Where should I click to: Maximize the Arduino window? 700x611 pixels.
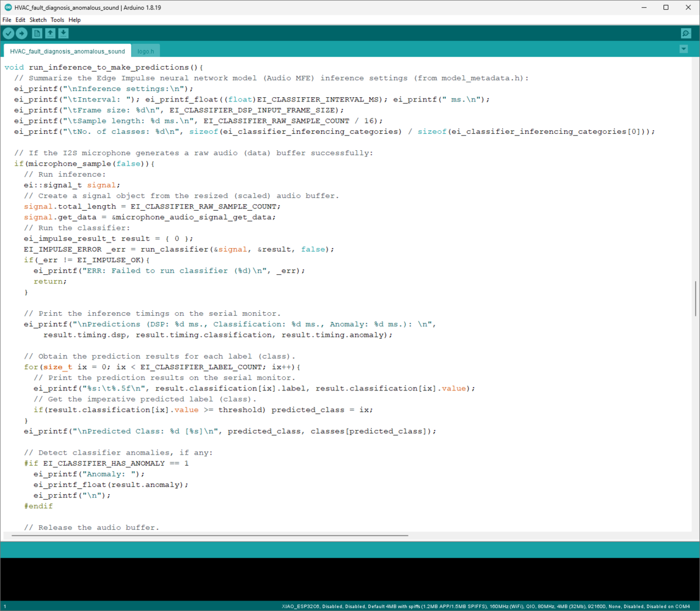[x=666, y=7]
